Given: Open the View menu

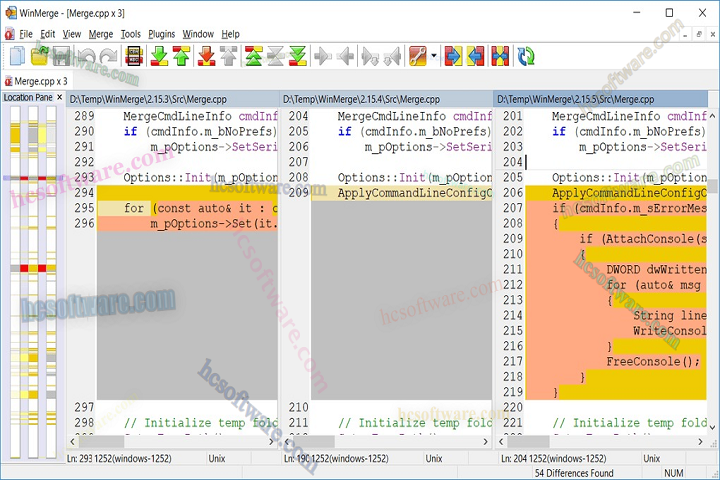Looking at the screenshot, I should (x=72, y=34).
